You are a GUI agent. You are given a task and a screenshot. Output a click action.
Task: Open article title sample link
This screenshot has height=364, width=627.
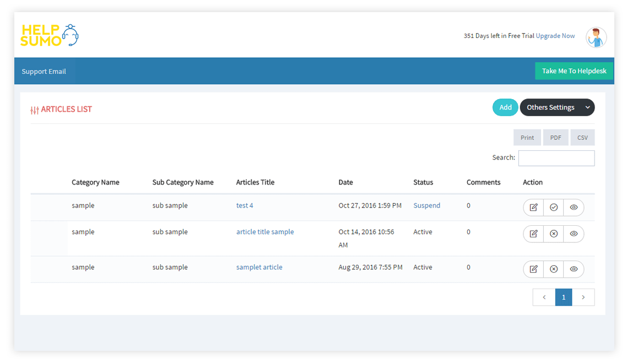click(x=264, y=232)
